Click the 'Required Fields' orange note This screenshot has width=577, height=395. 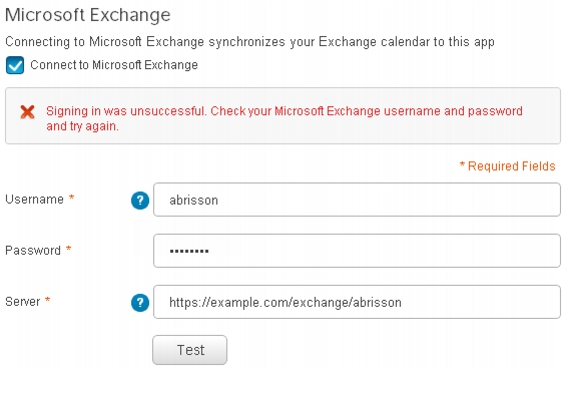click(507, 166)
